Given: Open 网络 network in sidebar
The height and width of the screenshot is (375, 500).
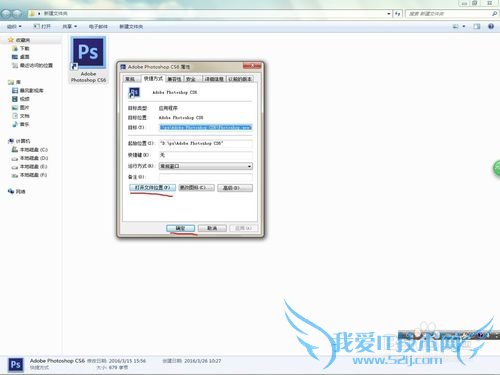Looking at the screenshot, I should click(17, 191).
